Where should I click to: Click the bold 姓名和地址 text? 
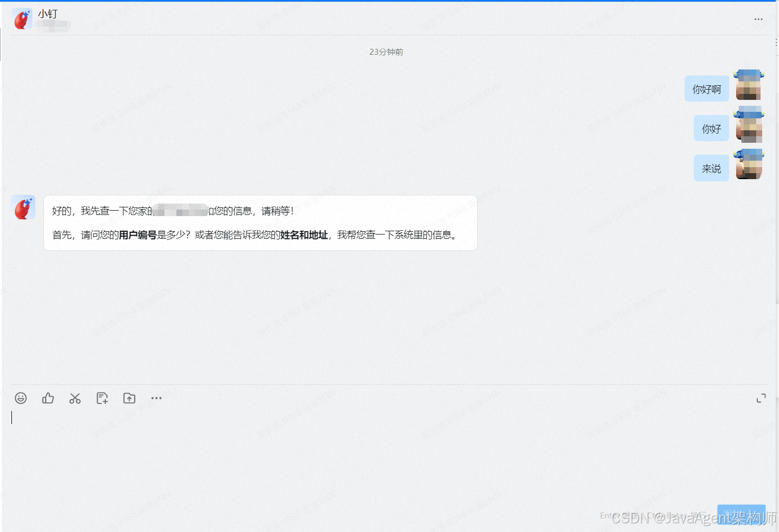click(304, 235)
